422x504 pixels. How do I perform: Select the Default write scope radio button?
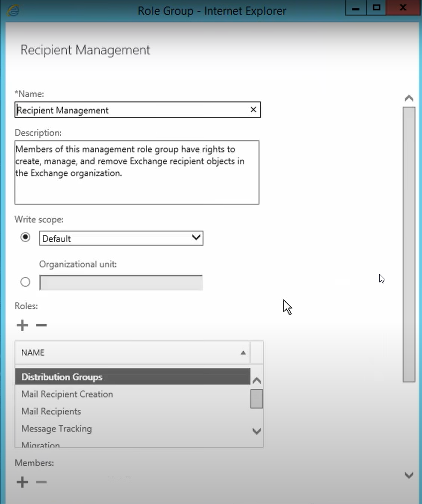[25, 237]
